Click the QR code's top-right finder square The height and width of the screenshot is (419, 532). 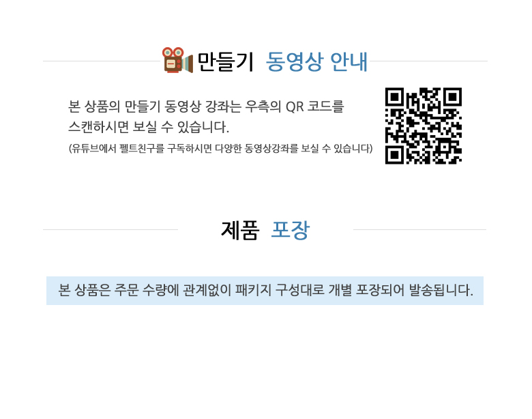pyautogui.click(x=452, y=97)
